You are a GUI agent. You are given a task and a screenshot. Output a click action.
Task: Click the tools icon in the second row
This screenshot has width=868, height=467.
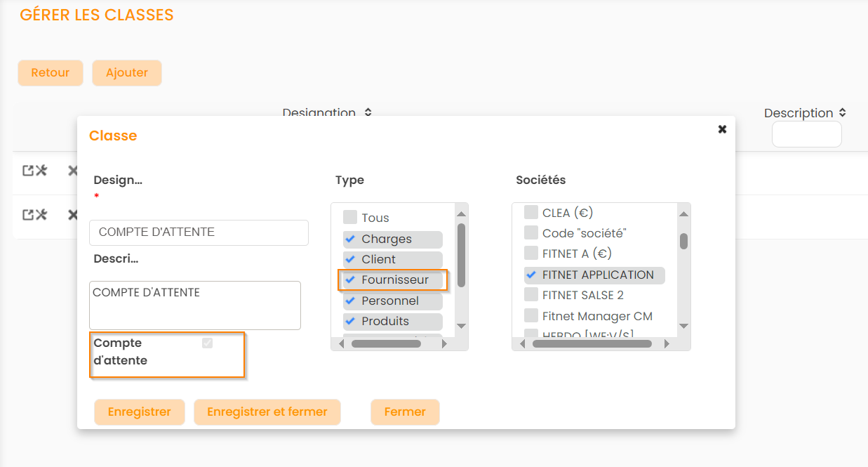41,215
